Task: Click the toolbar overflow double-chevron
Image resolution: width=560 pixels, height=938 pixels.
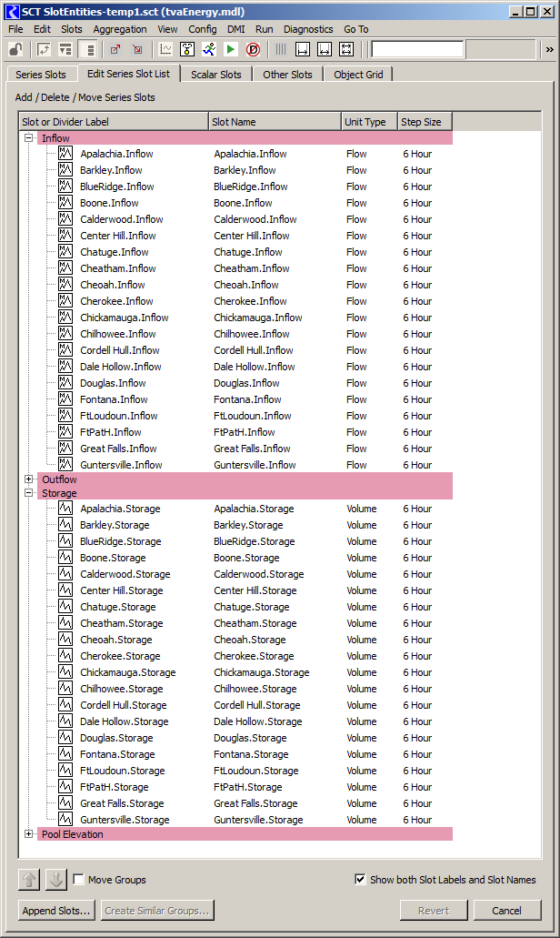Action: [x=550, y=50]
